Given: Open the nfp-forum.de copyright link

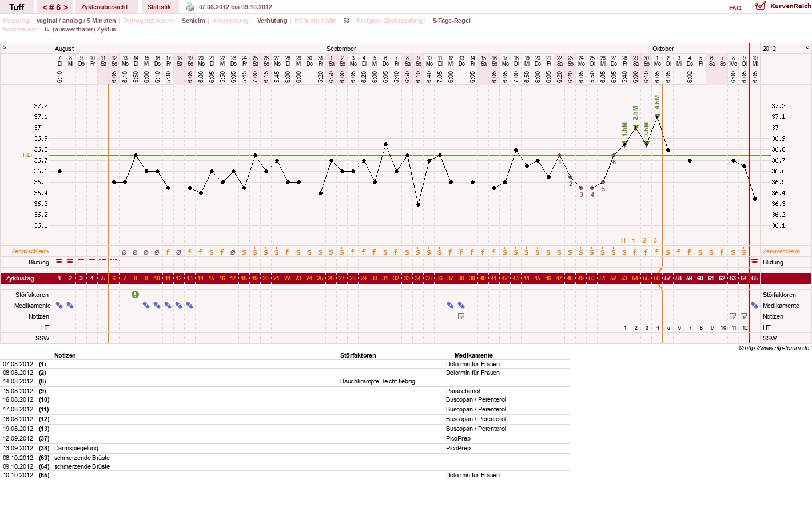Looking at the screenshot, I should click(x=774, y=348).
